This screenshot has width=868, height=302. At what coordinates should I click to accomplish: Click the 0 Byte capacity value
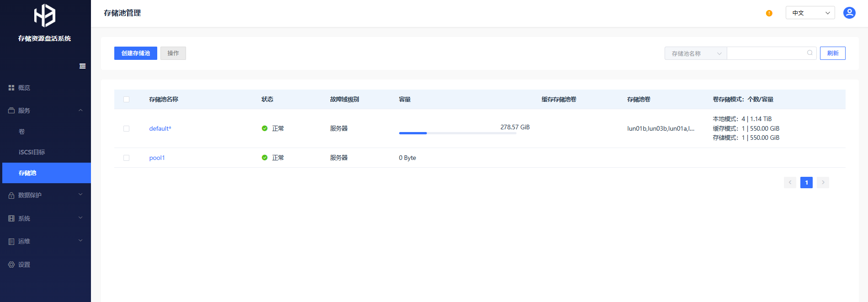point(408,158)
